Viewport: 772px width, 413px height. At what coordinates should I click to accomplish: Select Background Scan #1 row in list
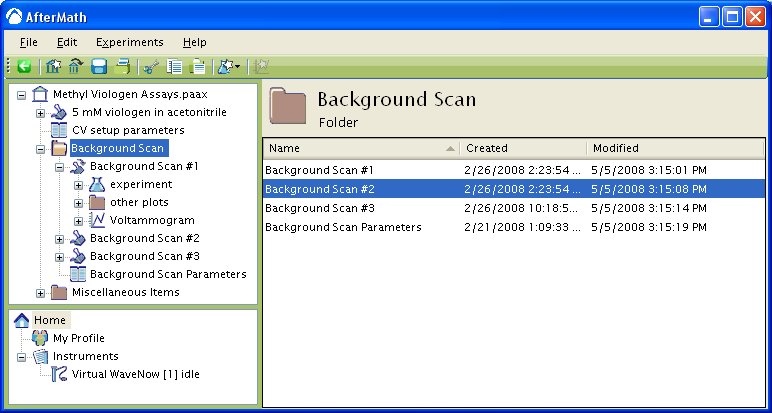[x=514, y=170]
